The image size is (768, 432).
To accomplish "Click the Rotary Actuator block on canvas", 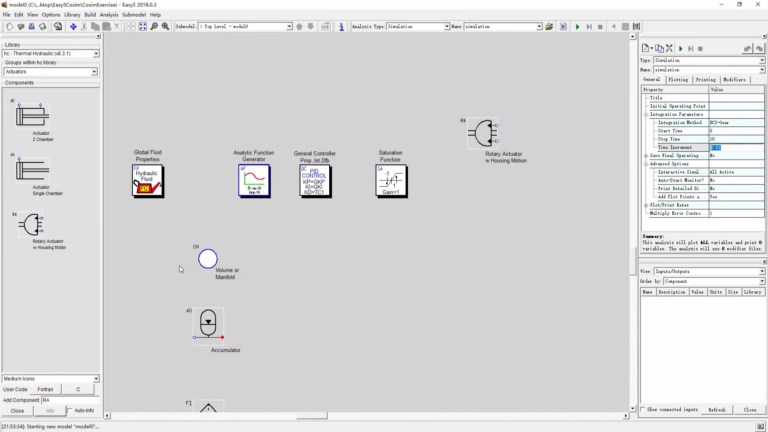I will tap(483, 133).
